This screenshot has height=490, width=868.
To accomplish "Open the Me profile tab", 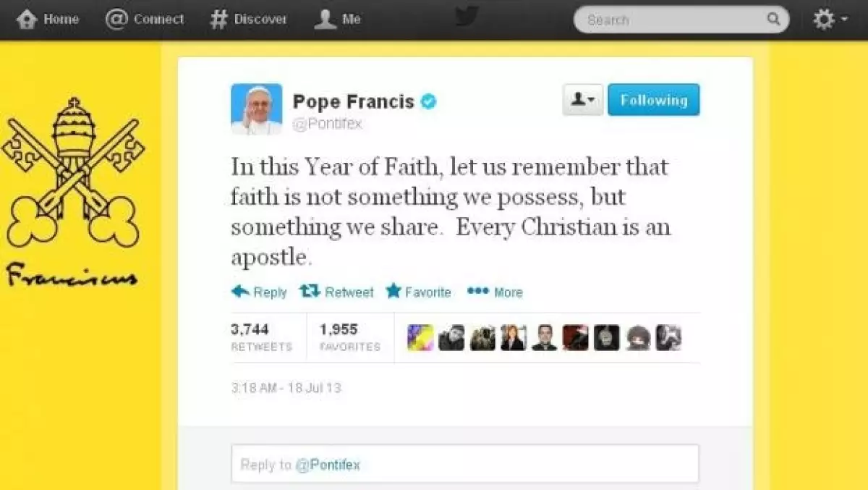I will [337, 20].
